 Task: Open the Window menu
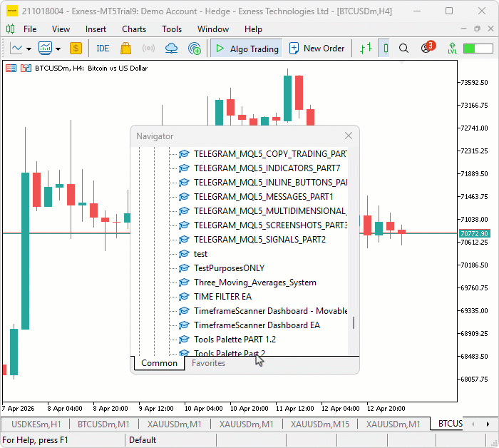coord(213,29)
